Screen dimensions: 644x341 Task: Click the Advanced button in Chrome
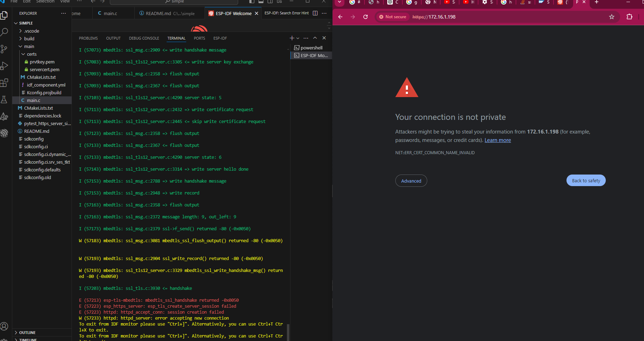411,181
